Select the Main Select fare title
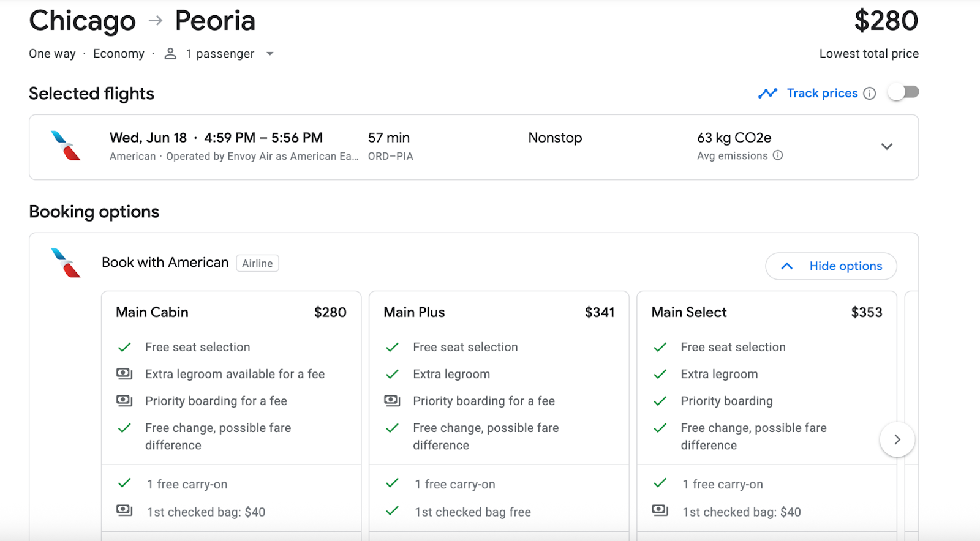Image resolution: width=980 pixels, height=541 pixels. pyautogui.click(x=689, y=312)
